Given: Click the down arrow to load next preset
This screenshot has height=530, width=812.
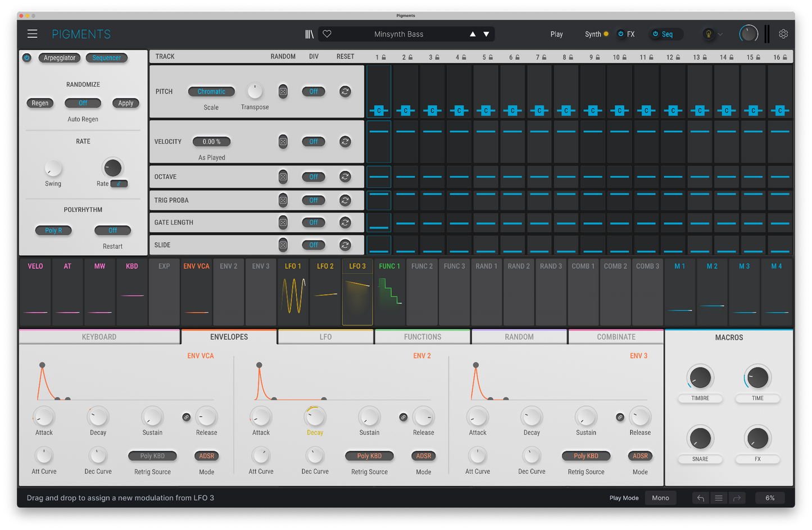Looking at the screenshot, I should tap(486, 34).
